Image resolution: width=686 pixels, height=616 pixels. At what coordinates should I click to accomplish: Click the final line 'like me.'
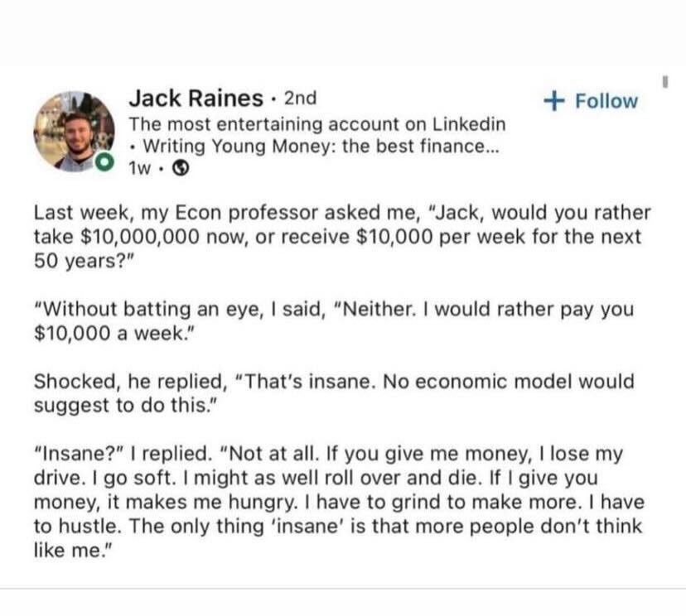click(74, 551)
